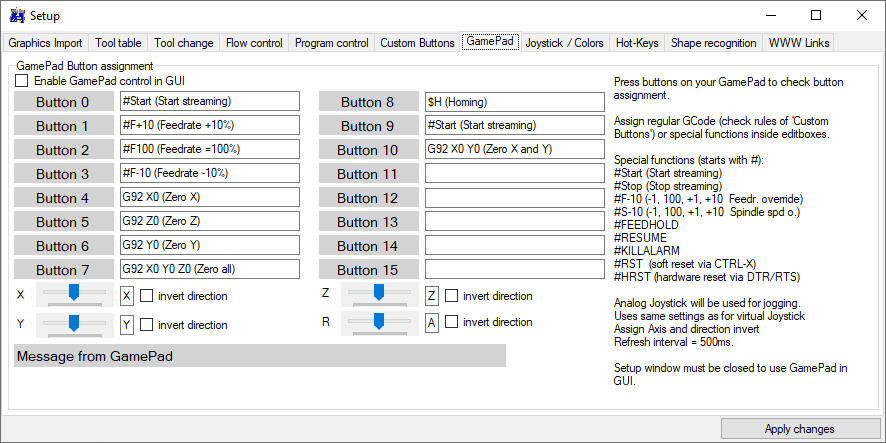886x443 pixels.
Task: Edit the Button 7 Zero all field
Action: pyautogui.click(x=209, y=270)
